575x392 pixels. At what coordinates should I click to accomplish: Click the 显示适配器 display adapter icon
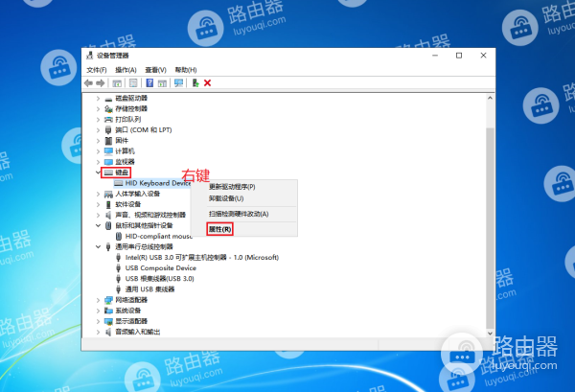108,321
